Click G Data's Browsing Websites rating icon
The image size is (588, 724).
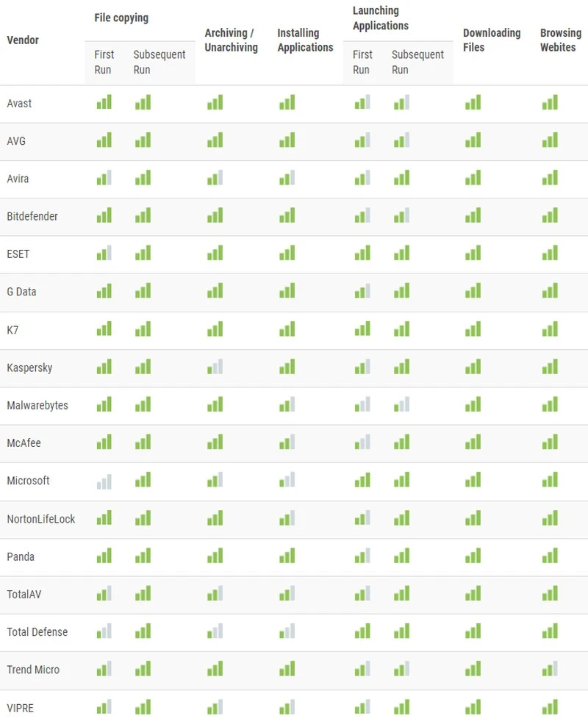click(550, 292)
